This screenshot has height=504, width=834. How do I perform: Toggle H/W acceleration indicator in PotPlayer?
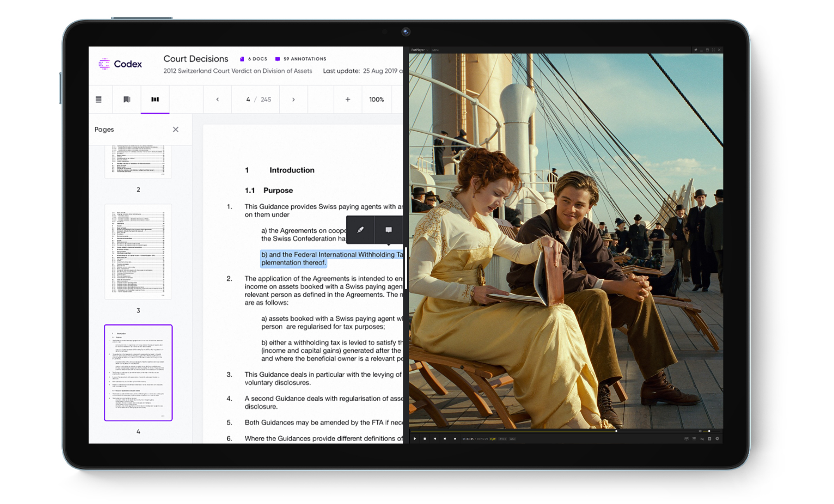[x=493, y=439]
